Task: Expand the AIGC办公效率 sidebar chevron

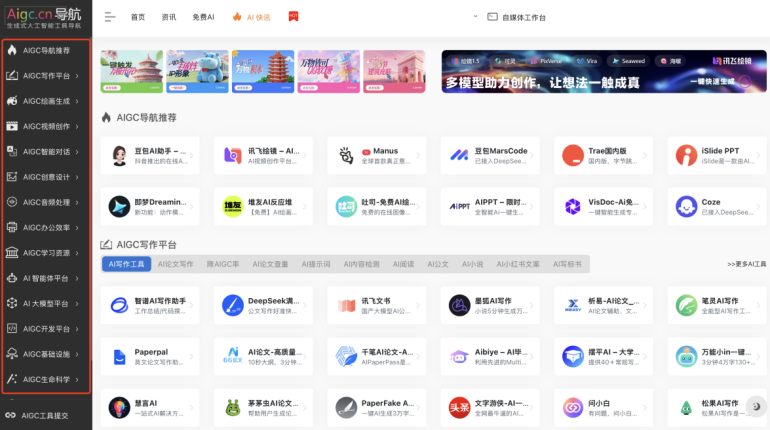Action: pyautogui.click(x=78, y=228)
